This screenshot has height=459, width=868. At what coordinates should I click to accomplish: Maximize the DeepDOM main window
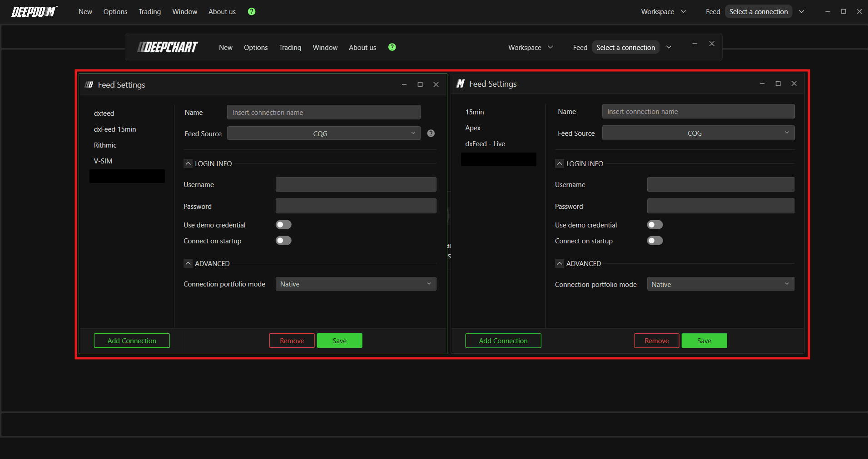pos(843,12)
